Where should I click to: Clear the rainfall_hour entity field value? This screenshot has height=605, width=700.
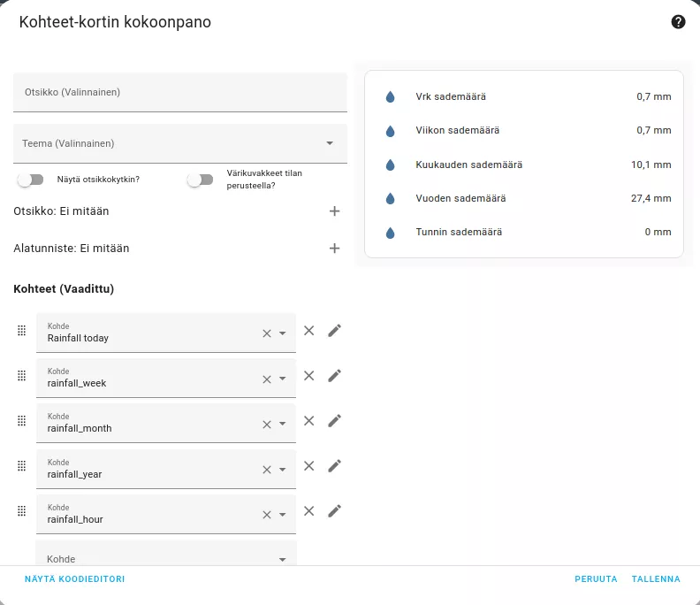267,515
